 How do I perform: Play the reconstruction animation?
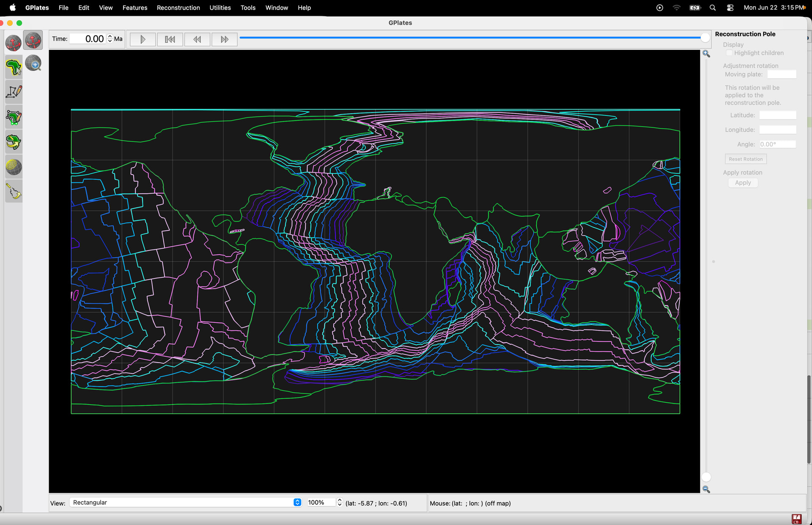pos(143,39)
